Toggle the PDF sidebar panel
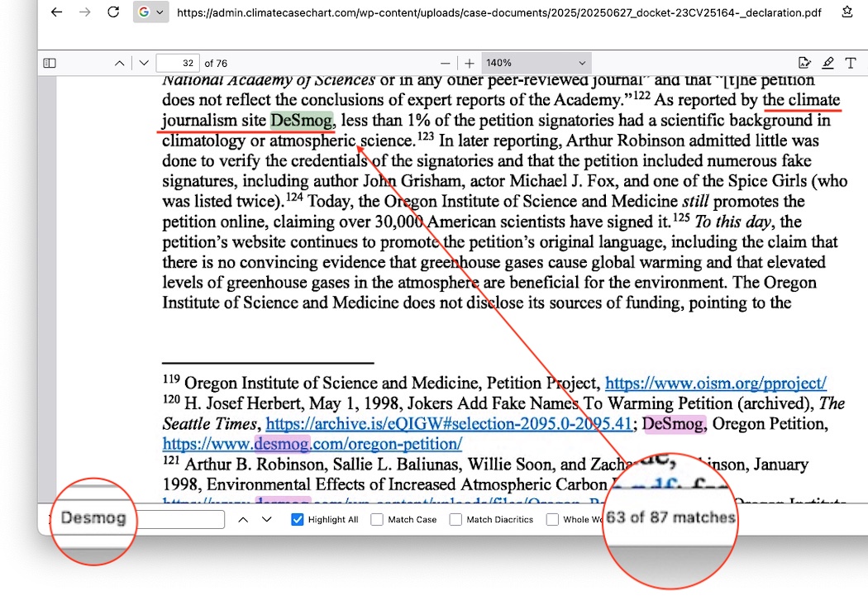Viewport: 868px width, 610px height. (x=50, y=63)
